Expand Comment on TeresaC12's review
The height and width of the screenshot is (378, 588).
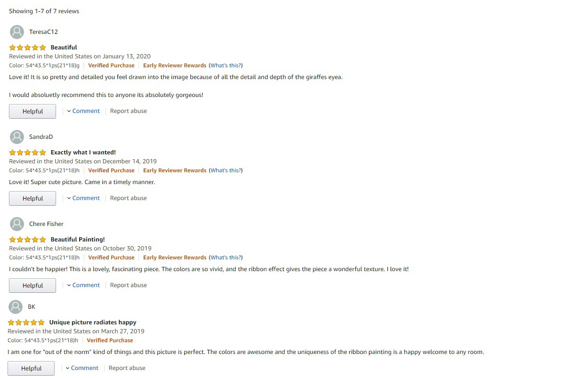[83, 111]
